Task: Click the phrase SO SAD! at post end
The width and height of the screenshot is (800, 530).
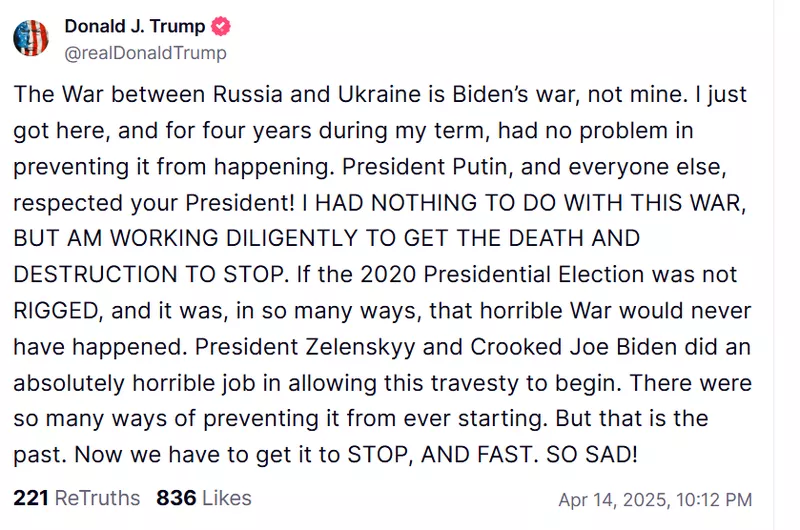Action: [592, 454]
